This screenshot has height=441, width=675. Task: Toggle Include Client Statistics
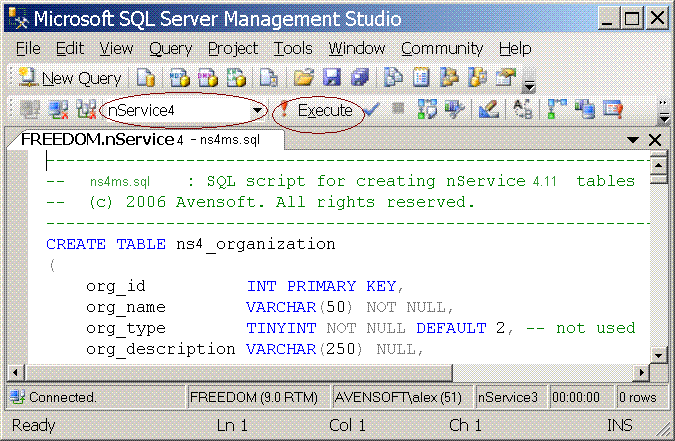pyautogui.click(x=585, y=109)
